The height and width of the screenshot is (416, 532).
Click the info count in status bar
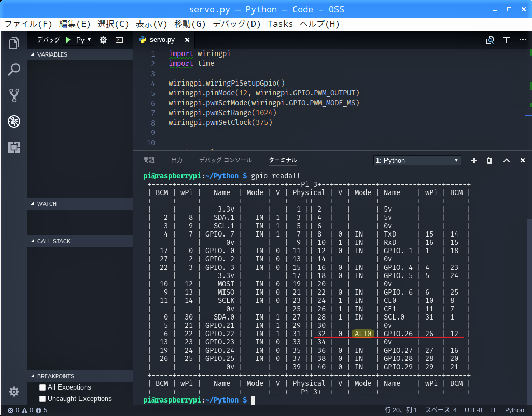pos(41,410)
